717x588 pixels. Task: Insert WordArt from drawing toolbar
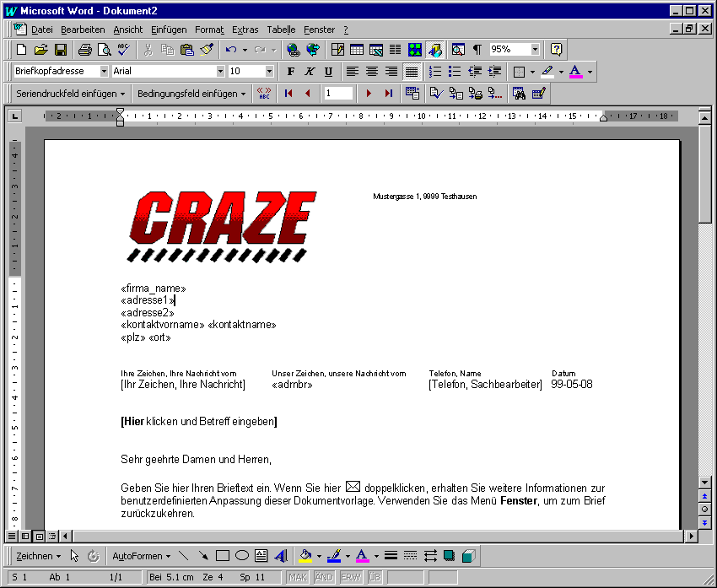281,556
